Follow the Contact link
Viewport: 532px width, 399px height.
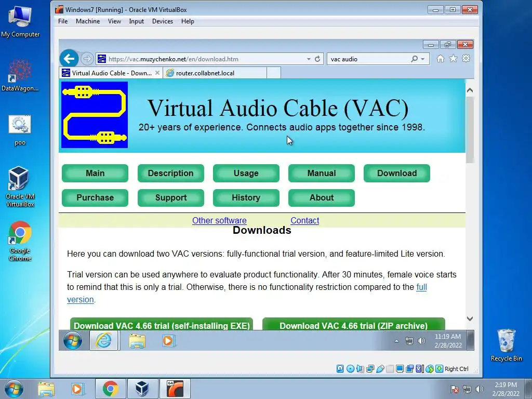point(304,220)
